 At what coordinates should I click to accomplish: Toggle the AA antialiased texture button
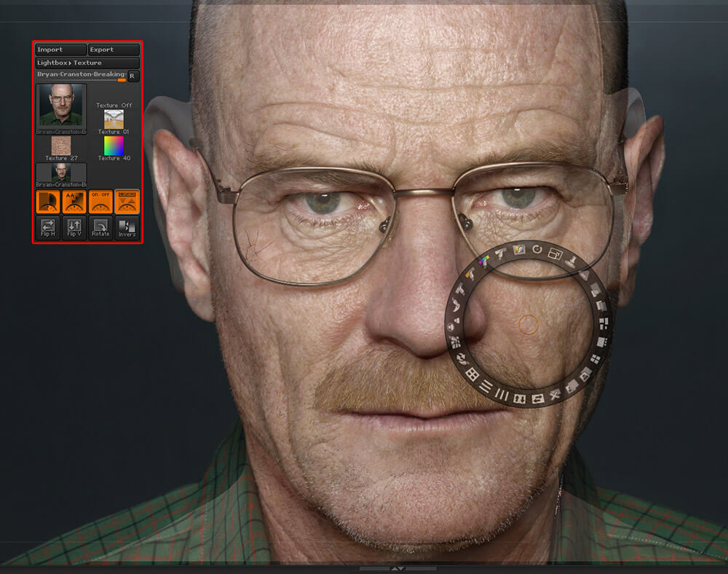point(74,201)
